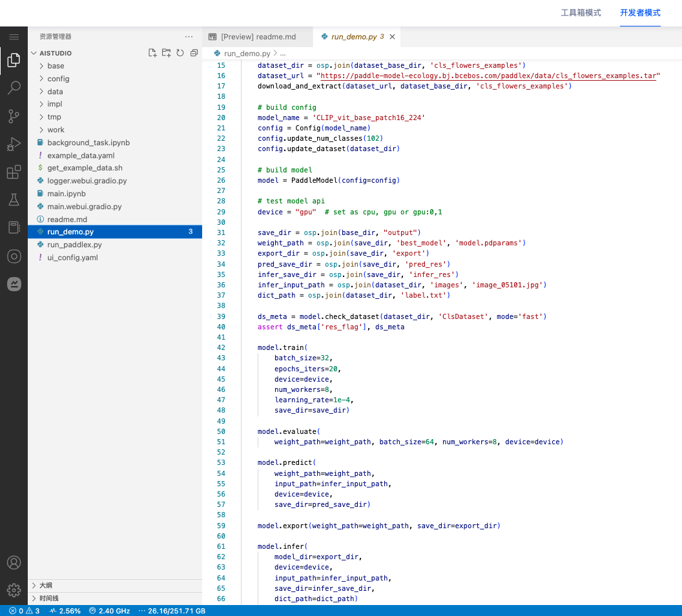Image resolution: width=682 pixels, height=616 pixels.
Task: Open the Testing flask icon view
Action: (14, 200)
